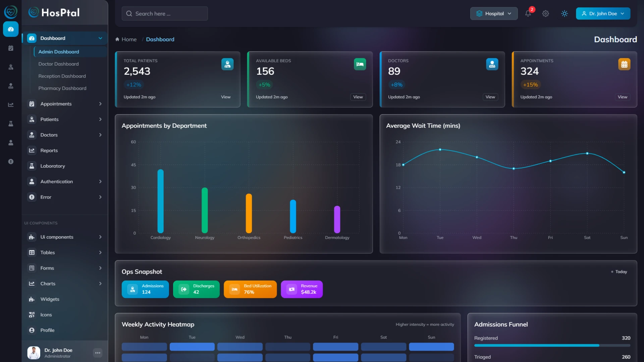Screen dimensions: 644x362
Task: Click the Available Beds bed icon
Action: pos(360,64)
